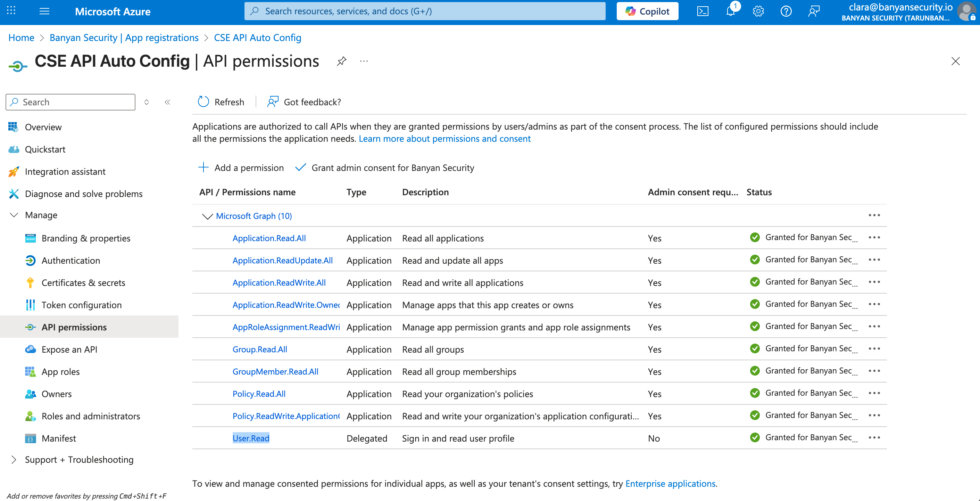Click Add a permission
The image size is (980, 501).
tap(241, 167)
